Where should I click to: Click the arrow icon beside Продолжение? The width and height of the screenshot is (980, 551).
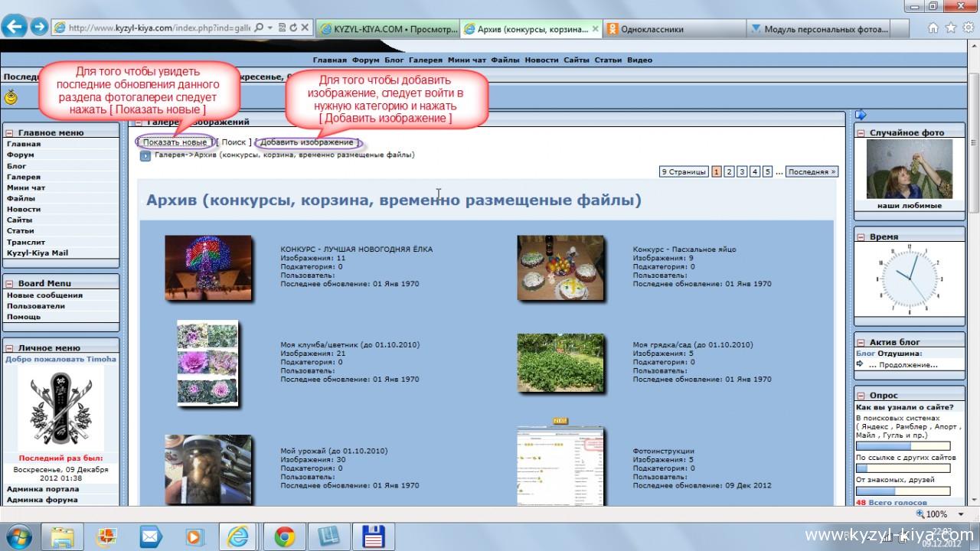(860, 364)
